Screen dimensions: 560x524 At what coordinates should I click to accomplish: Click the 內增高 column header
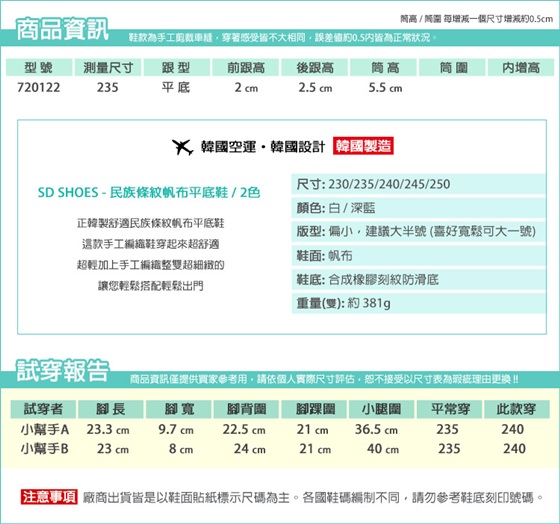click(x=521, y=68)
